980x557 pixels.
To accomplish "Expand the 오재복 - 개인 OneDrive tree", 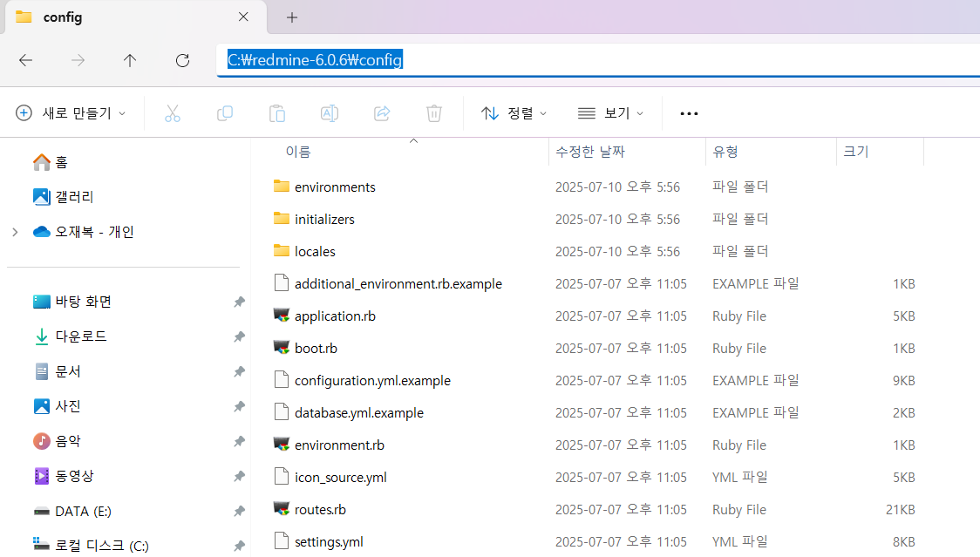I will click(x=15, y=232).
